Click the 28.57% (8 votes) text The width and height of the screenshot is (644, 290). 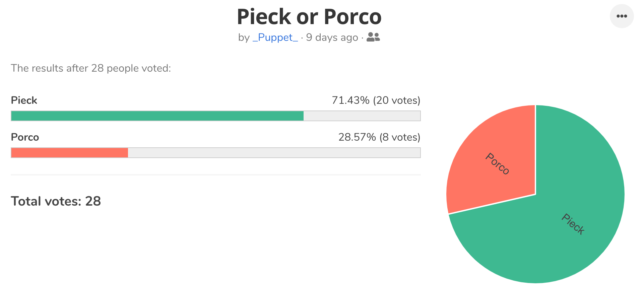pos(379,137)
